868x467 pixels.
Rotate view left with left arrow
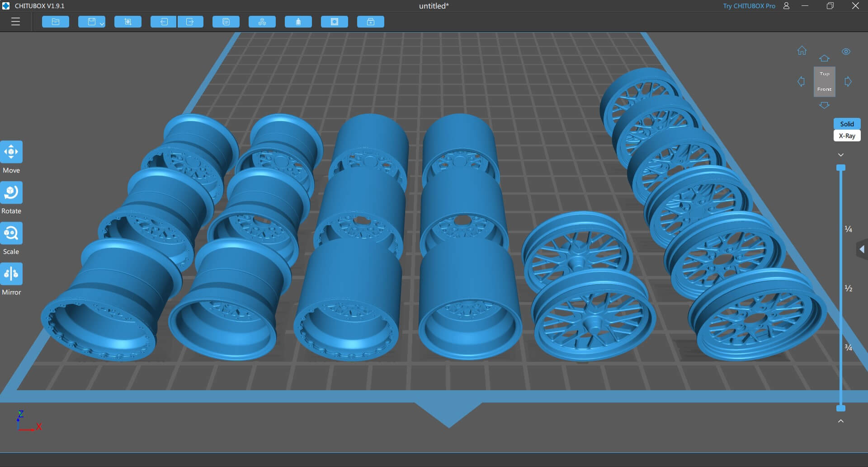pyautogui.click(x=801, y=82)
